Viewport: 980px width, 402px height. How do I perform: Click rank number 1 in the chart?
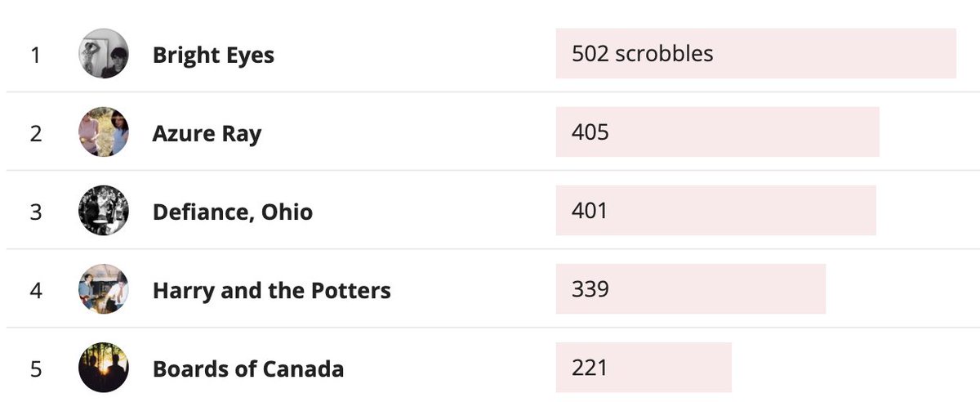click(35, 55)
